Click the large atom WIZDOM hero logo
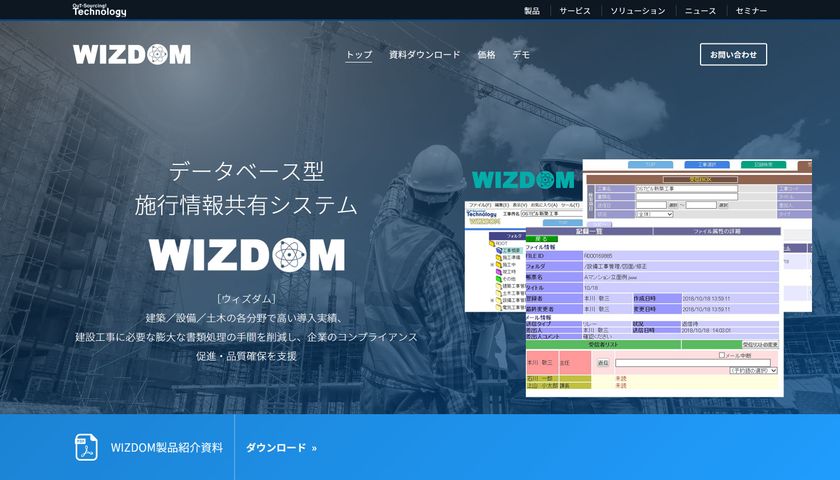This screenshot has height=480, width=840. click(x=246, y=255)
